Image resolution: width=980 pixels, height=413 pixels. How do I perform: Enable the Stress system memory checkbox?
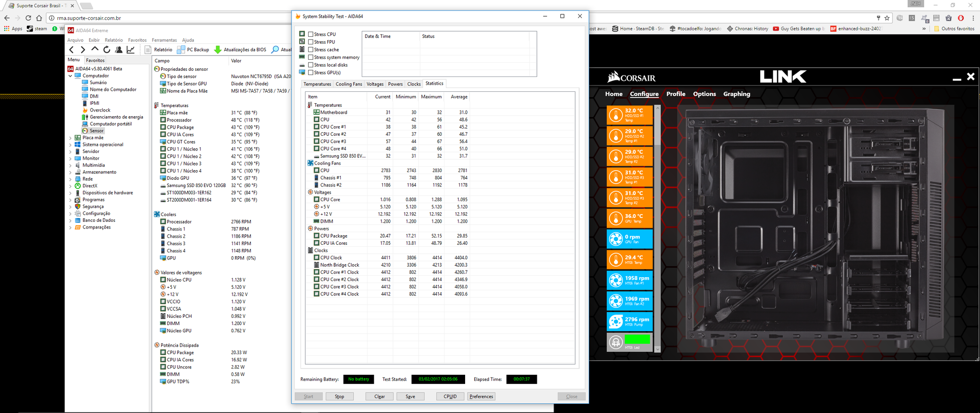tap(311, 57)
